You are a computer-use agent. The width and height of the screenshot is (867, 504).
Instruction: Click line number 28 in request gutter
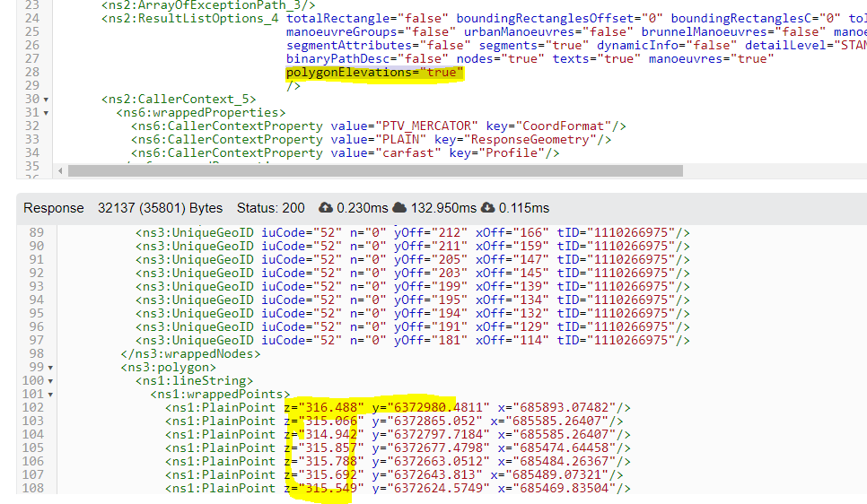coord(31,73)
